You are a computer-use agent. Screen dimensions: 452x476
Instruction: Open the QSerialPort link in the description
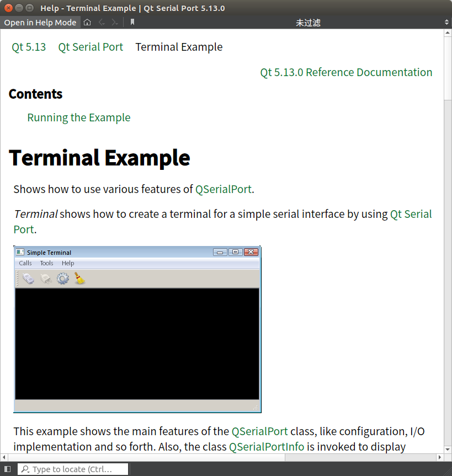[224, 189]
